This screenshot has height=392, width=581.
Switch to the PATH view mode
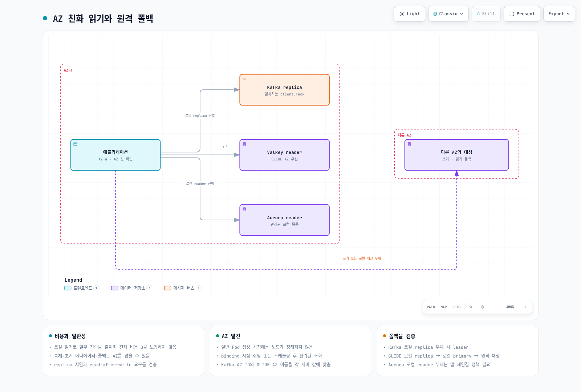click(x=431, y=307)
